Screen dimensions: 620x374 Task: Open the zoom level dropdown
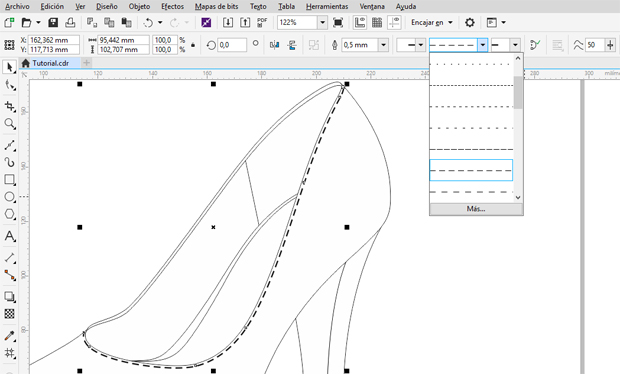click(x=323, y=23)
